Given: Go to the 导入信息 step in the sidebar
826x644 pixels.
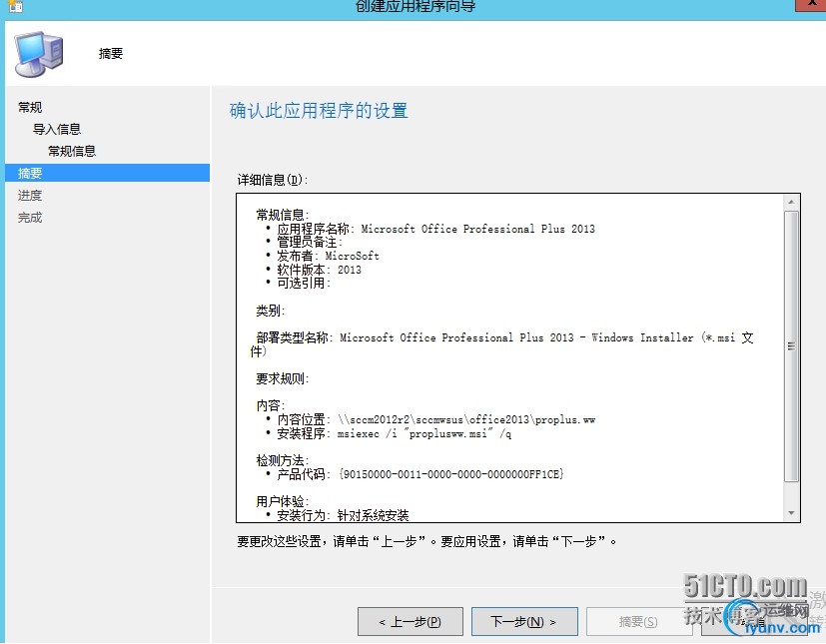Looking at the screenshot, I should coord(57,130).
